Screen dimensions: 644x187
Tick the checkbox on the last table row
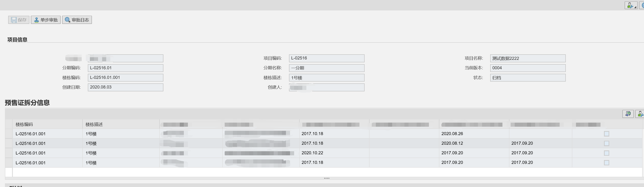click(x=606, y=162)
